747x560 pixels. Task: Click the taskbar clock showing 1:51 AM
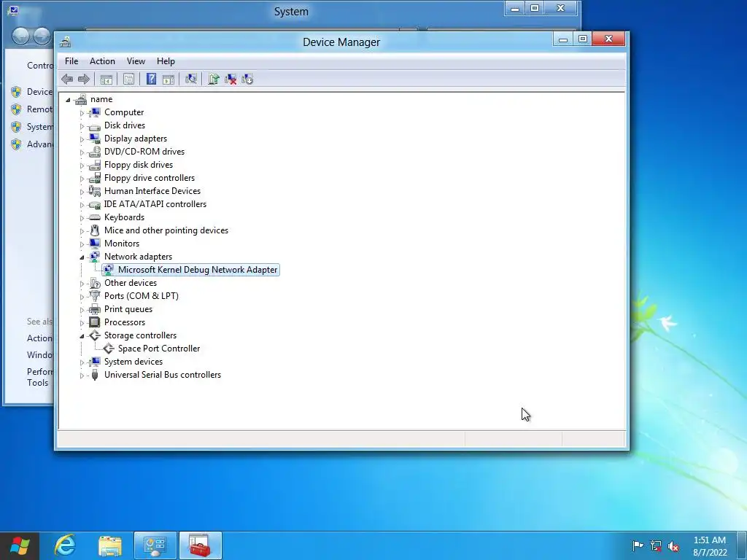pyautogui.click(x=710, y=545)
